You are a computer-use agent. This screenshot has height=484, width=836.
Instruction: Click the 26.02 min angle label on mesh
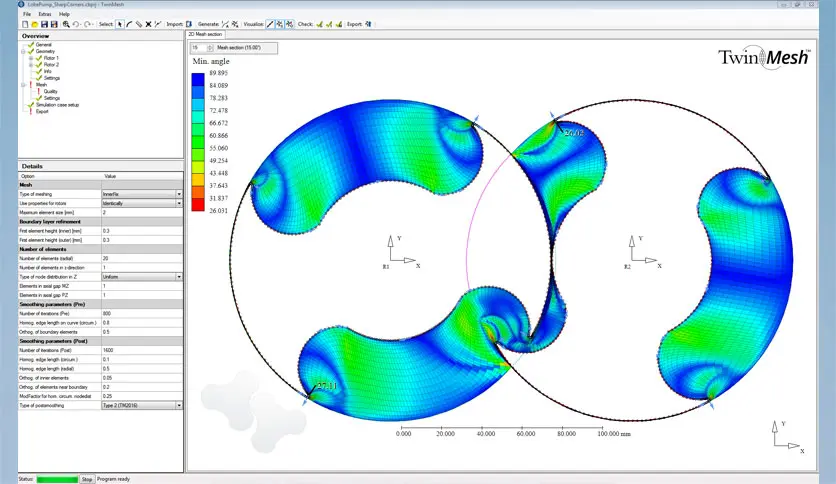coord(574,133)
